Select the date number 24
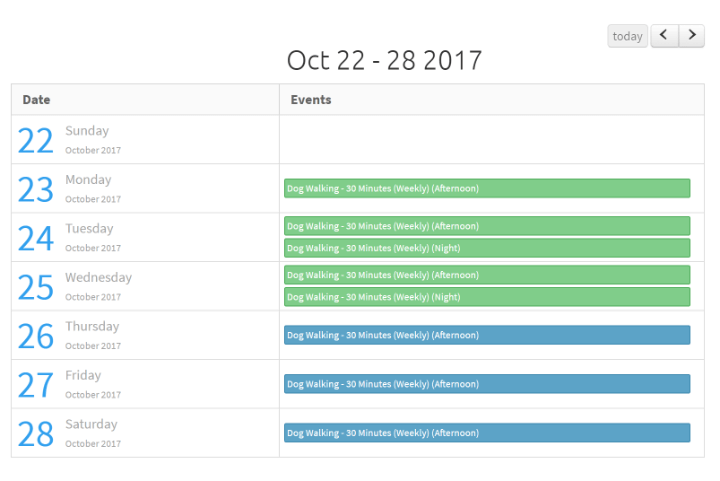720x481 pixels. [36, 239]
